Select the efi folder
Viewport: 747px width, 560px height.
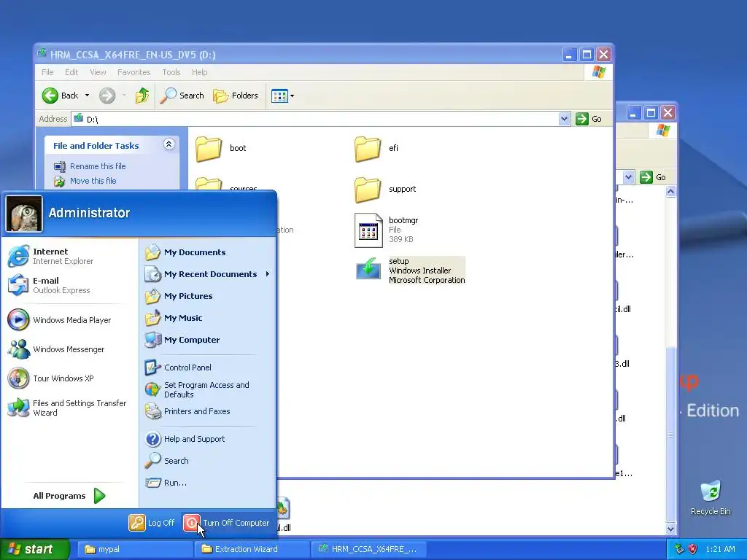click(x=376, y=148)
